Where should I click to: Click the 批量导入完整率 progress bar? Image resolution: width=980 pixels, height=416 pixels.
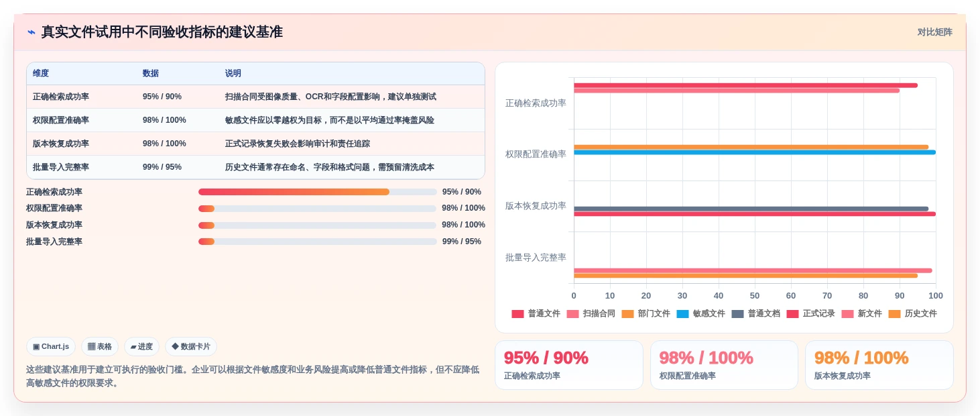click(x=318, y=242)
